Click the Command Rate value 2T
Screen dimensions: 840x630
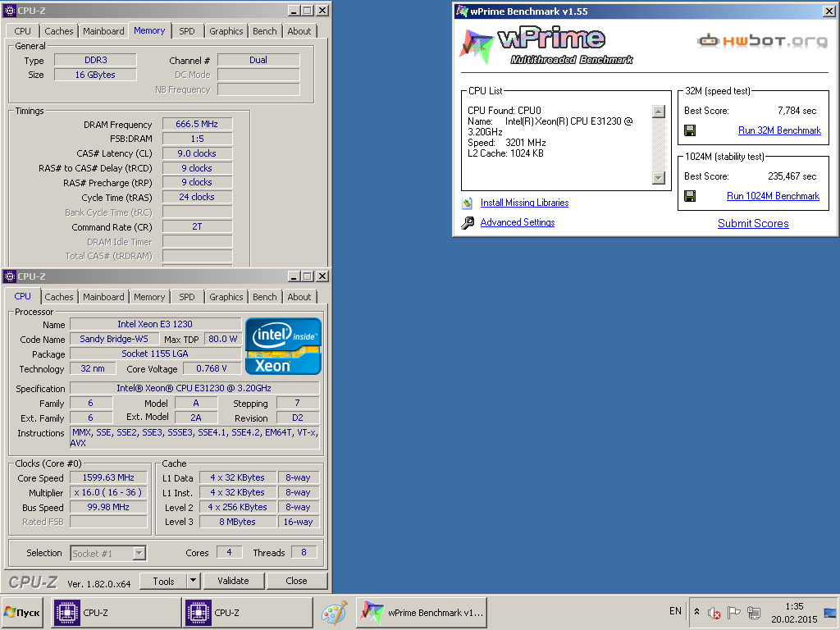click(197, 226)
